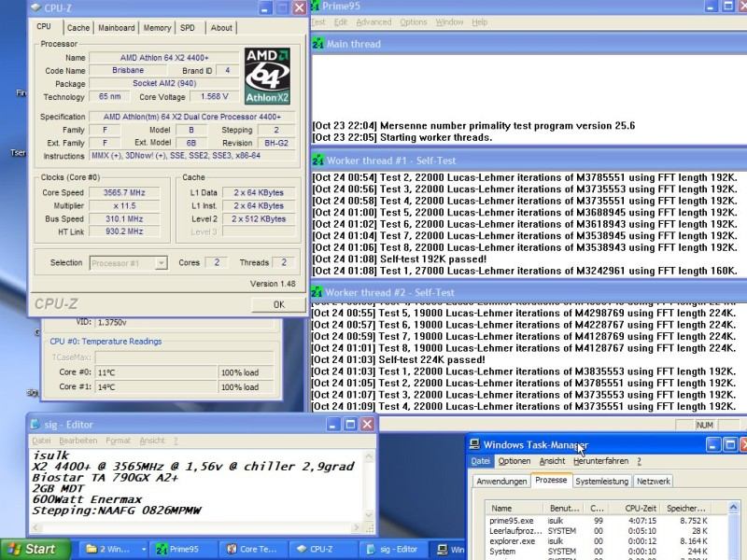Open the About tab in CPU-Z
747x560 pixels.
[x=221, y=28]
